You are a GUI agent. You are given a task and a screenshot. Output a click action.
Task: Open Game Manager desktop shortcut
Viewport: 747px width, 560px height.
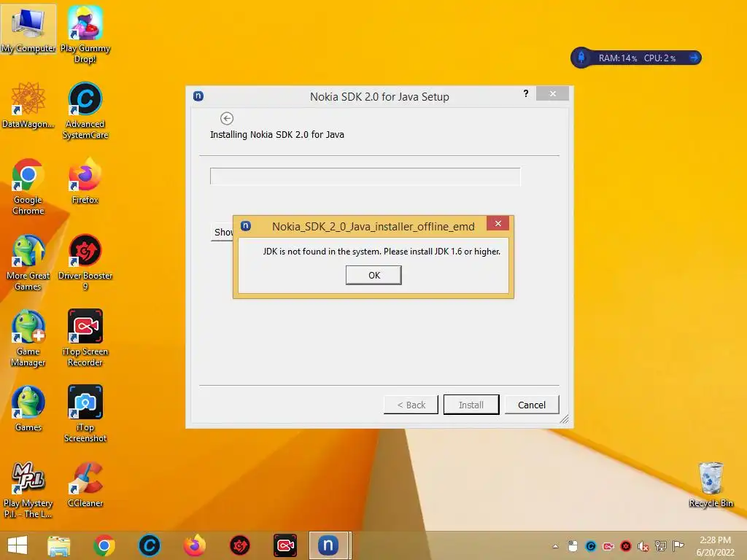[x=28, y=338]
